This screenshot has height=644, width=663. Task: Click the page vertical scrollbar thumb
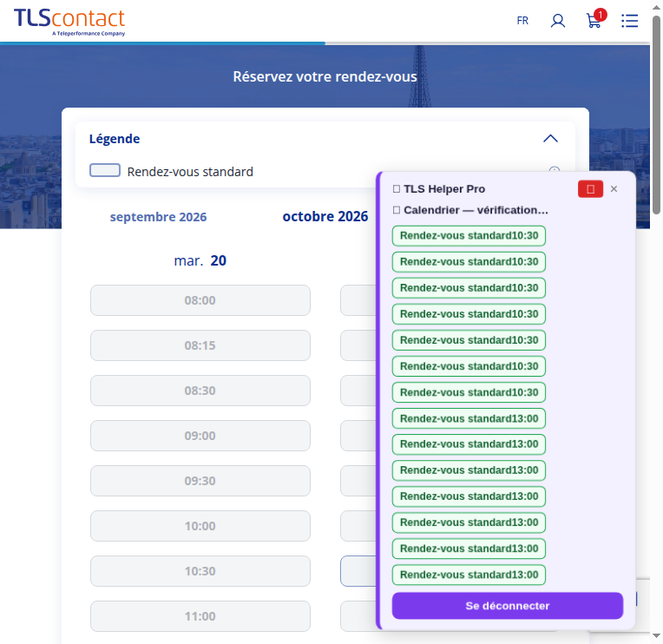[x=656, y=115]
